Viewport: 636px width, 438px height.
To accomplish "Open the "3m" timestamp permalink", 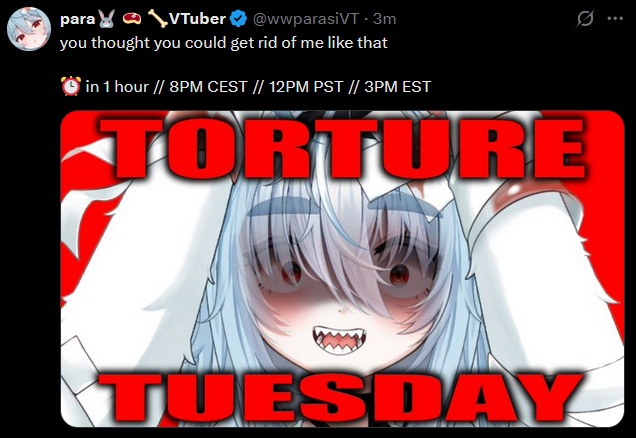I will (385, 19).
